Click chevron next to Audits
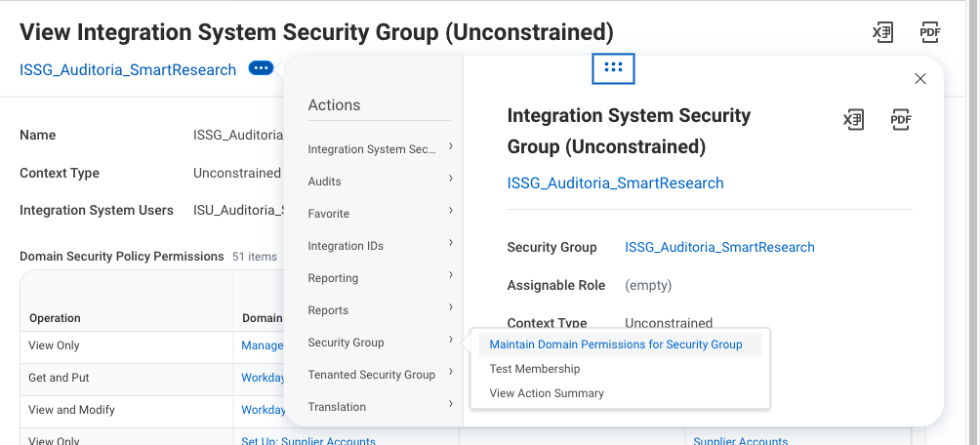Image resolution: width=980 pixels, height=445 pixels. (x=451, y=179)
